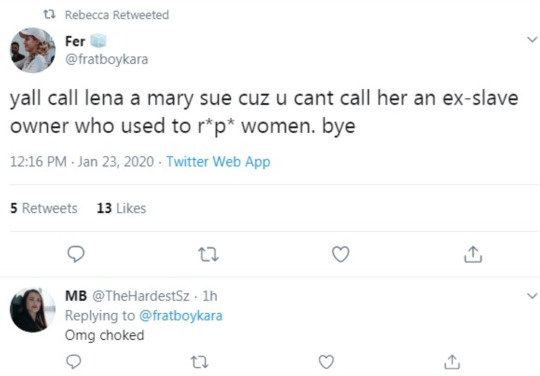Open the 1h timestamp on MB's reply
Screen dimensions: 540x376
210,296
